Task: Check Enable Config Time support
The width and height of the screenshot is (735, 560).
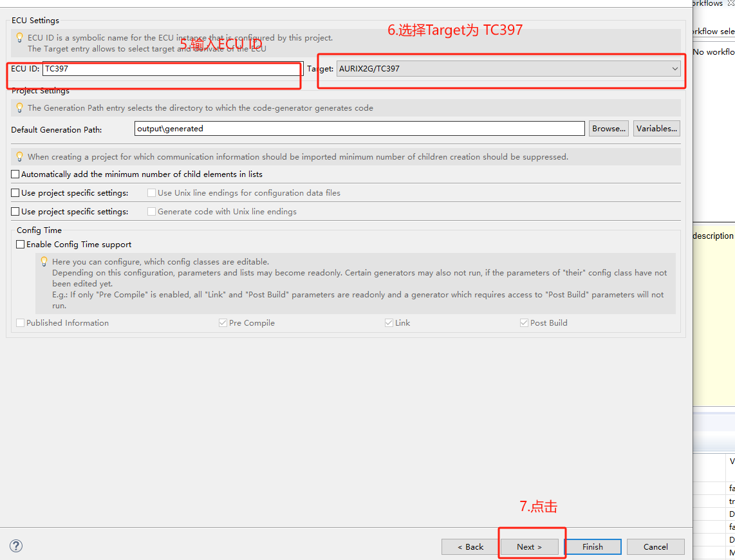Action: [21, 245]
